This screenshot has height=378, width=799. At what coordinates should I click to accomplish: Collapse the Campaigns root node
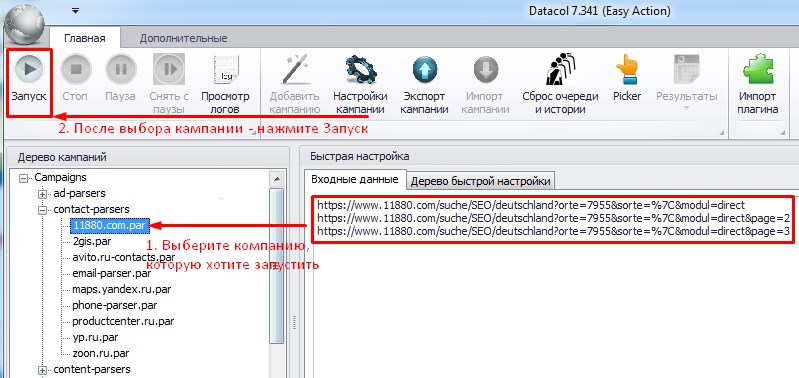(23, 178)
